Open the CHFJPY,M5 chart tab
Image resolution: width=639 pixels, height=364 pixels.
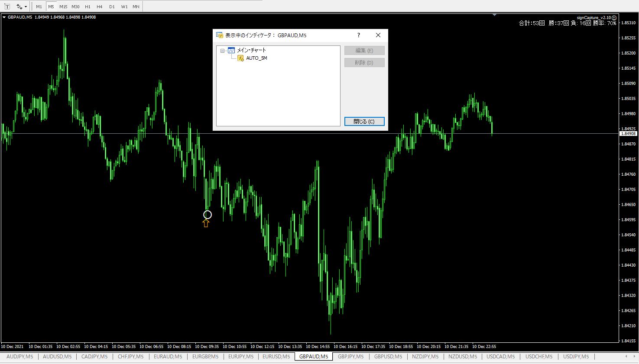(x=130, y=357)
